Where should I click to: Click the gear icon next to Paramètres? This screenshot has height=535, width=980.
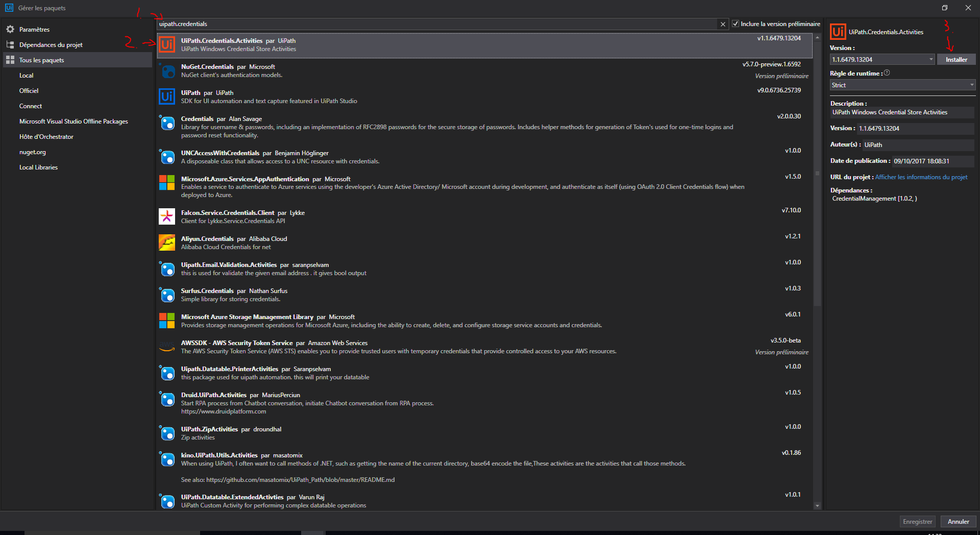point(10,29)
